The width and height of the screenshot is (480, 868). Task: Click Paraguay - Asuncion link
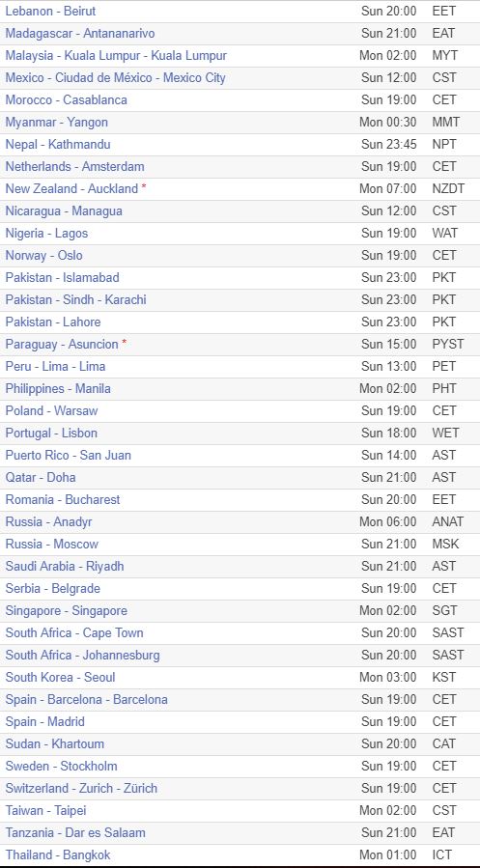pyautogui.click(x=62, y=344)
